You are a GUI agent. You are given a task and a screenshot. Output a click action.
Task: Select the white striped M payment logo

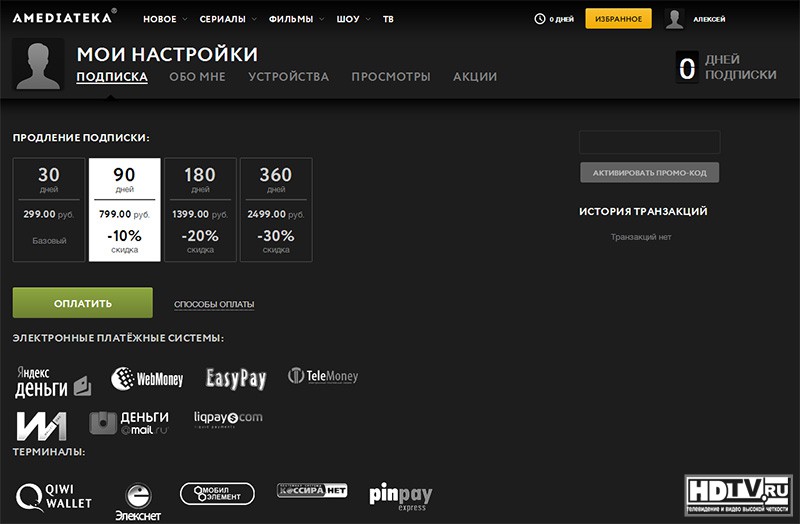(41, 426)
